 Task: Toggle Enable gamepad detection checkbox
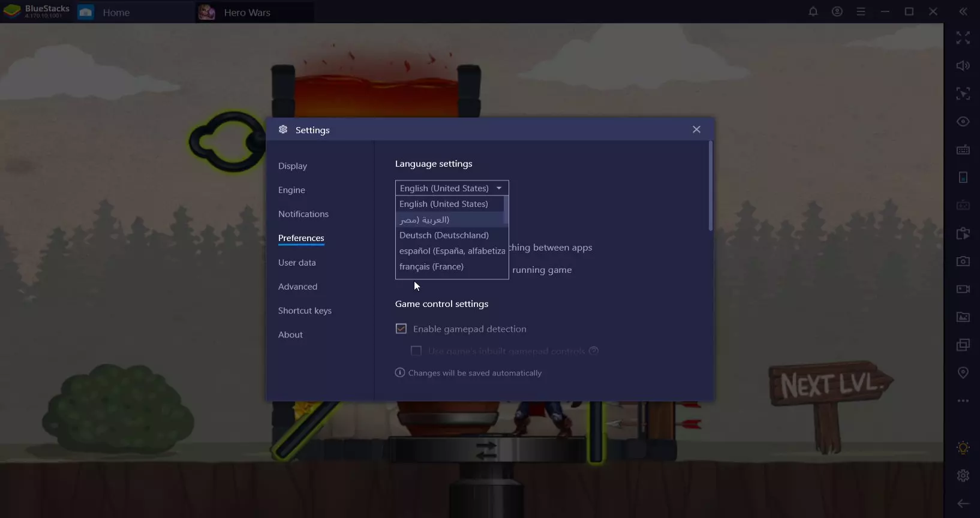(x=401, y=329)
